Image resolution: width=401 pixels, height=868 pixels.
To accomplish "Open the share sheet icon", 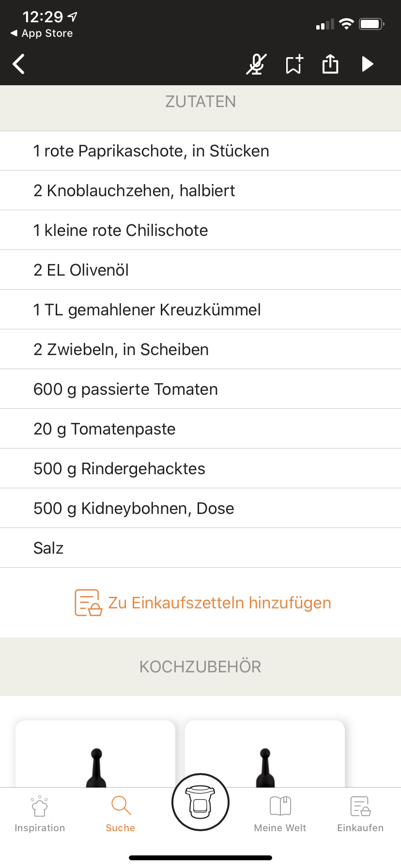I will 330,64.
